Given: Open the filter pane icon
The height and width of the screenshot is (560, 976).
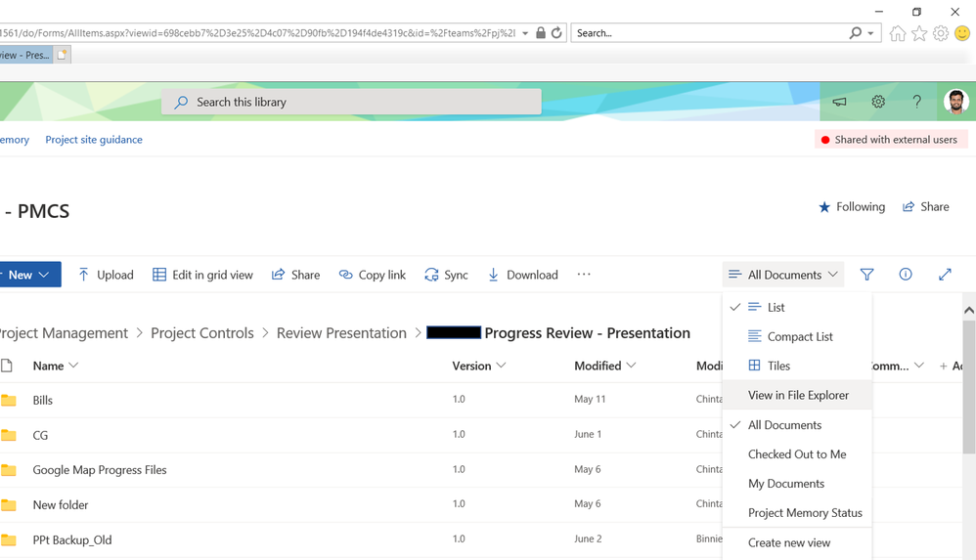Looking at the screenshot, I should (x=867, y=275).
